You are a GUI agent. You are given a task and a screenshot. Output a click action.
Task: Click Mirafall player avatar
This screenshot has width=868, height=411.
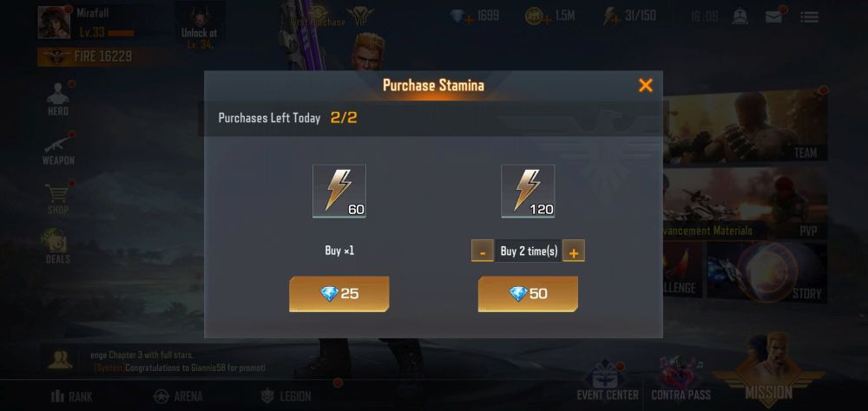(x=54, y=23)
